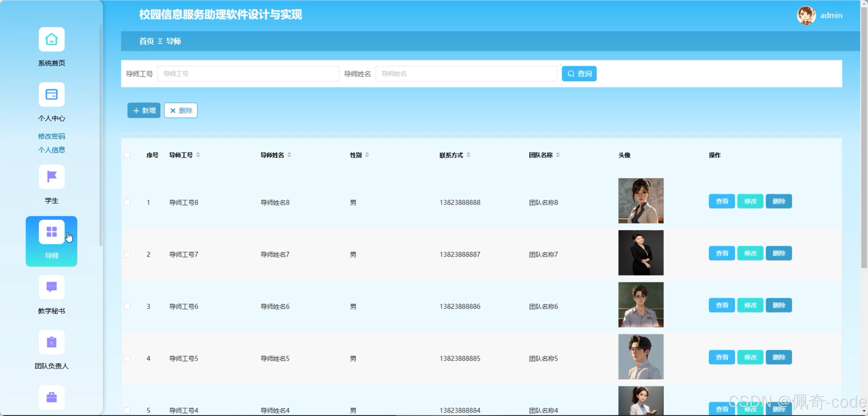Open the 团队负责人 clipboard icon
This screenshot has height=416, width=868.
(x=51, y=342)
